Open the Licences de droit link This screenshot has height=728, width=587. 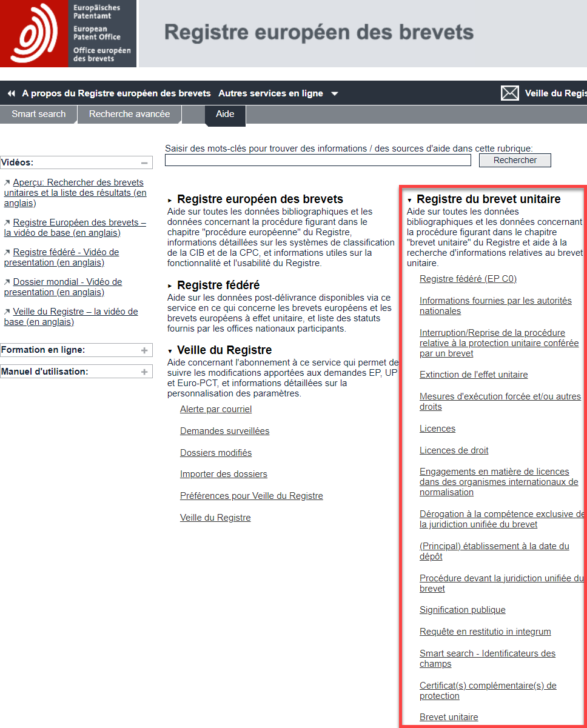454,450
